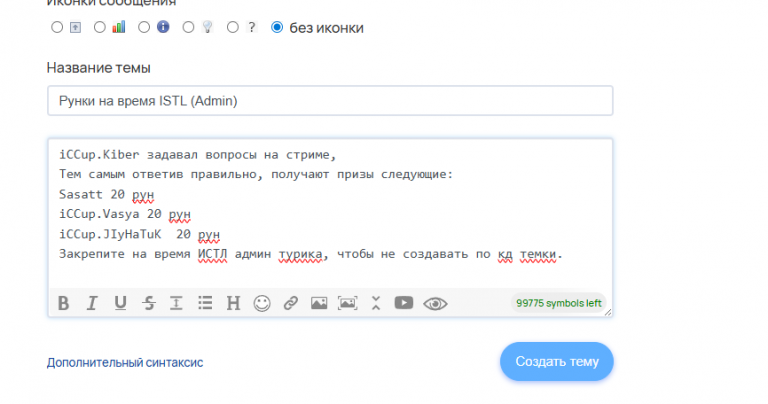Viewport: 768px width, 404px height.
Task: Insert a hyperlink using the chain icon
Action: pos(290,303)
